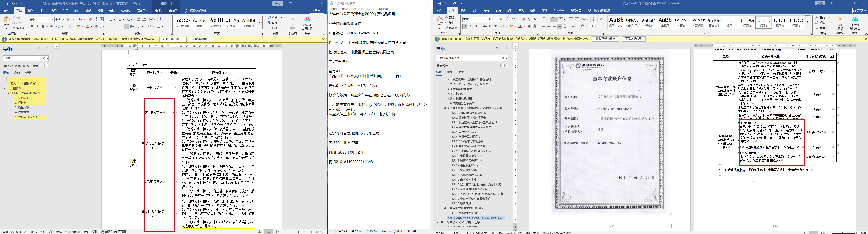Clear the 技术 search in left navigation pane
The height and width of the screenshot is (234, 868).
[x=43, y=58]
